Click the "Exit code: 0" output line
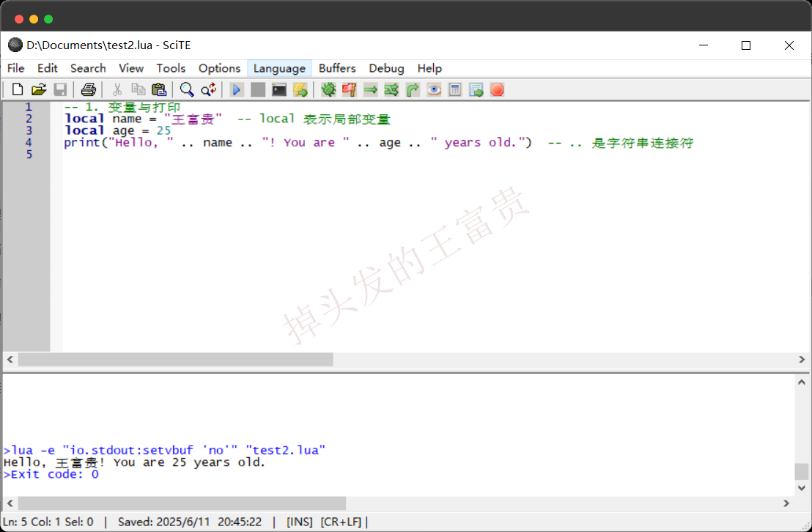Image resolution: width=812 pixels, height=532 pixels. (x=51, y=475)
